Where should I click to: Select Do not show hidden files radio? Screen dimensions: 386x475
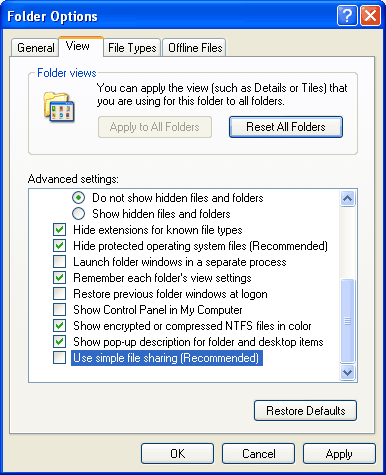click(78, 198)
